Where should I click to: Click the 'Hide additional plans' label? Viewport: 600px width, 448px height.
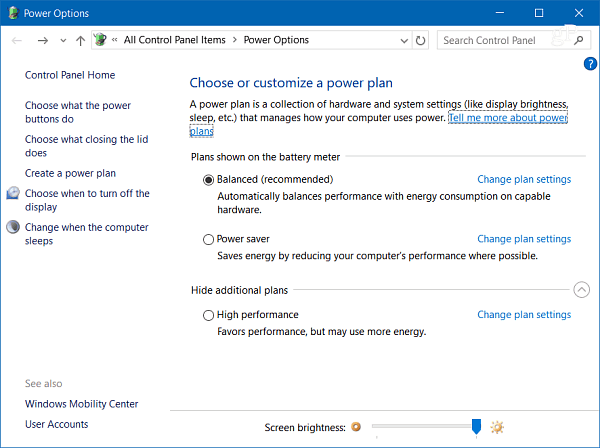[240, 290]
